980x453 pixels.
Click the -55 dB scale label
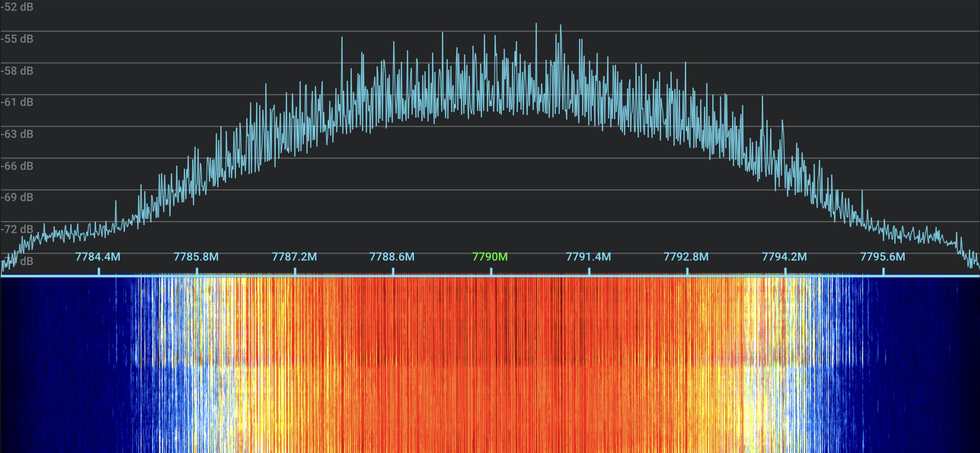pyautogui.click(x=17, y=39)
